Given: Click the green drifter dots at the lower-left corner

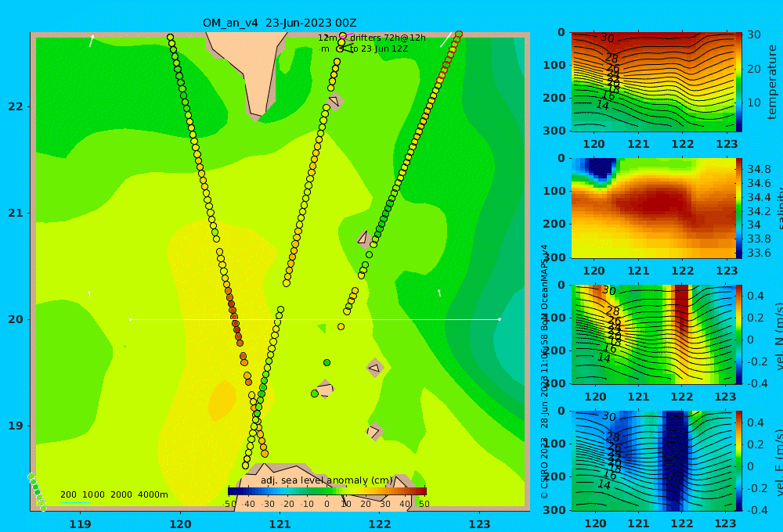Looking at the screenshot, I should point(37,492).
